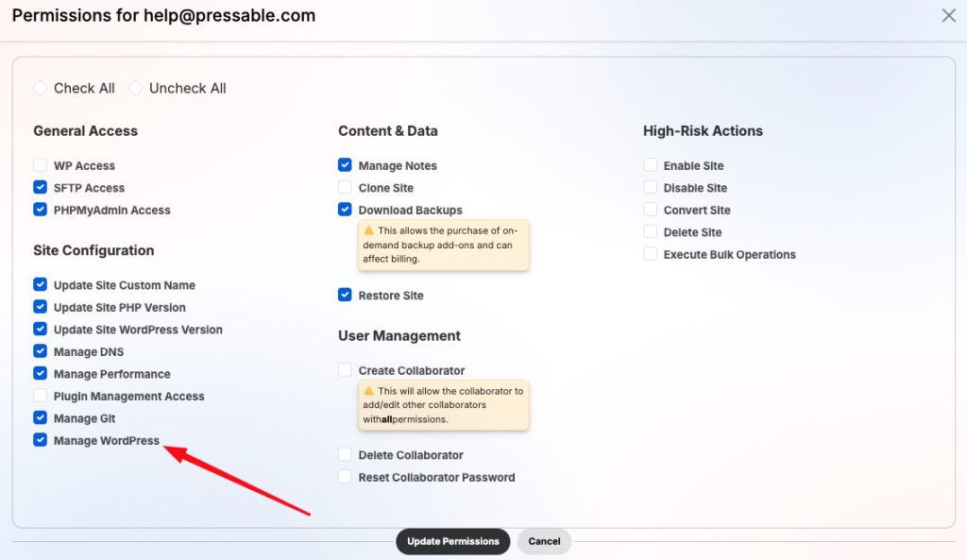Check the Delete Site permission
The image size is (967, 560).
pos(651,232)
